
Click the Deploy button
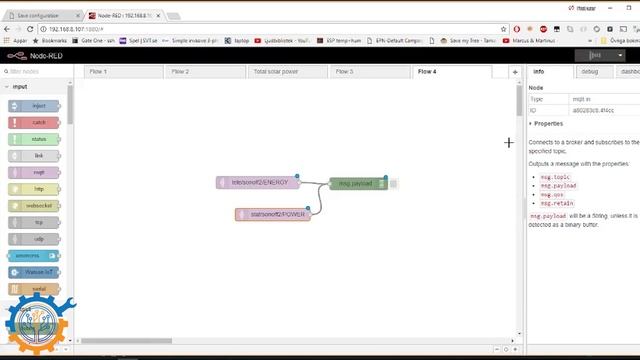click(x=595, y=56)
